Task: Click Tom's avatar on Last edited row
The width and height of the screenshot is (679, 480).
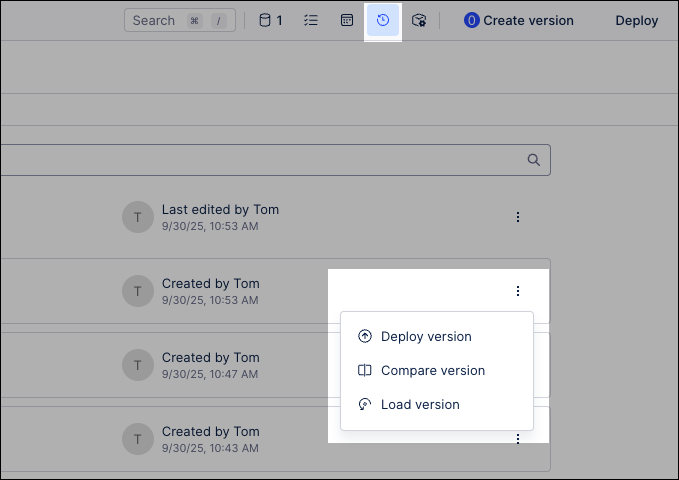Action: [137, 217]
